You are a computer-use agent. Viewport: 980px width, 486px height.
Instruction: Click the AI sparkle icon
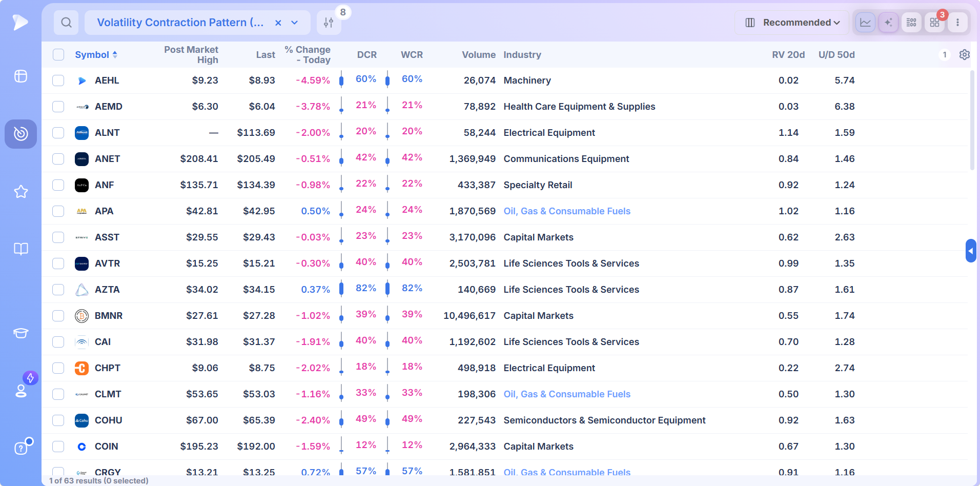tap(888, 23)
